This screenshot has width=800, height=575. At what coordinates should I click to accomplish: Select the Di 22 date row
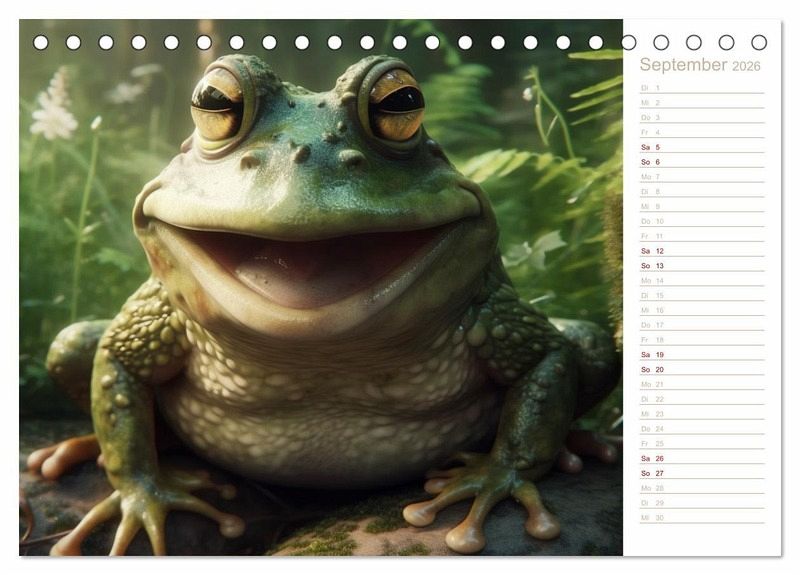702,398
